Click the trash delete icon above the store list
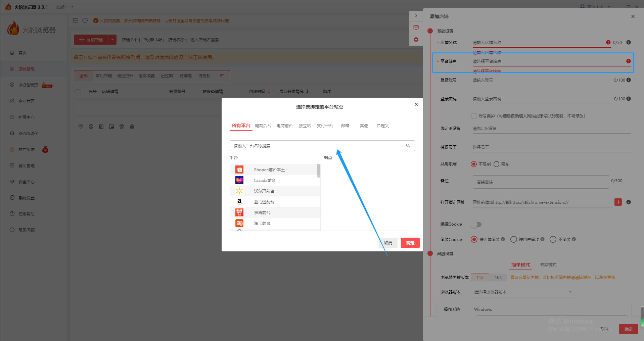 tap(132, 127)
